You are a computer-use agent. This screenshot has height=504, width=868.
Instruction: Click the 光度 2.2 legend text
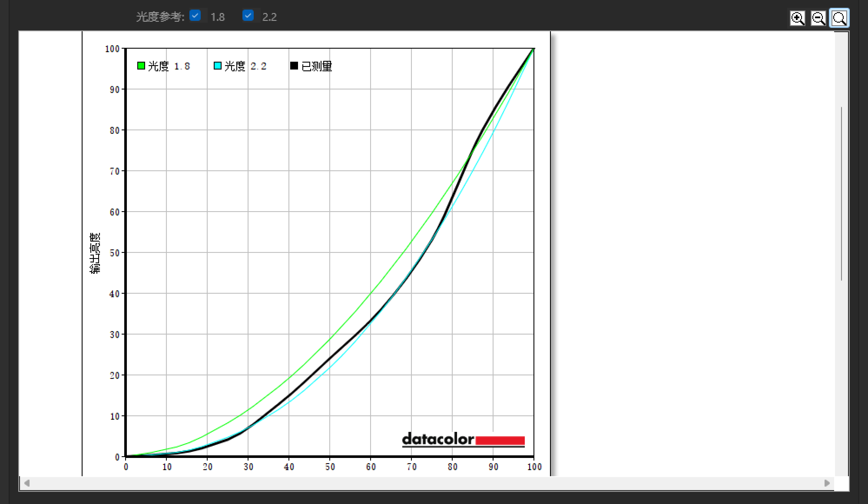pyautogui.click(x=245, y=66)
